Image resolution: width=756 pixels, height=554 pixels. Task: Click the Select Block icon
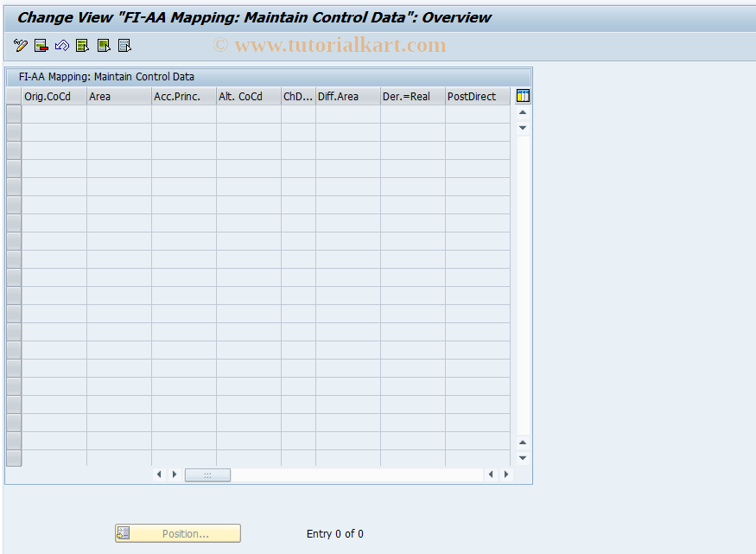tap(104, 46)
